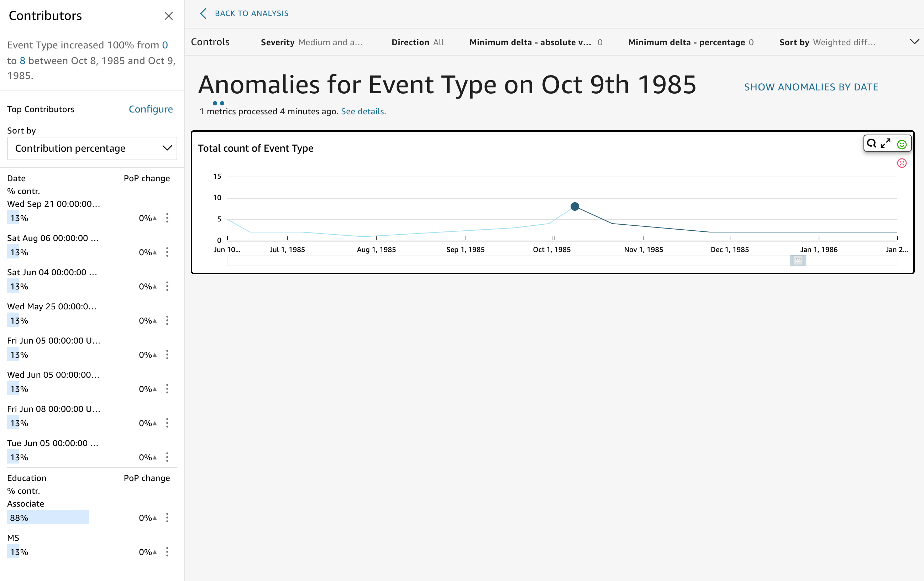Select the highlighted anomaly point on the chart
924x581 pixels.
[x=575, y=206]
